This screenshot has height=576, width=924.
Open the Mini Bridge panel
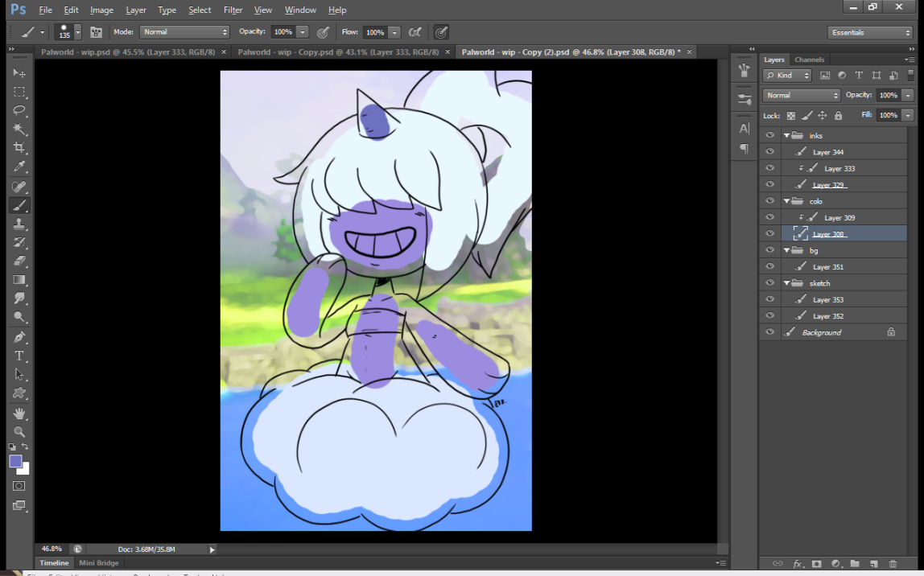tap(98, 563)
